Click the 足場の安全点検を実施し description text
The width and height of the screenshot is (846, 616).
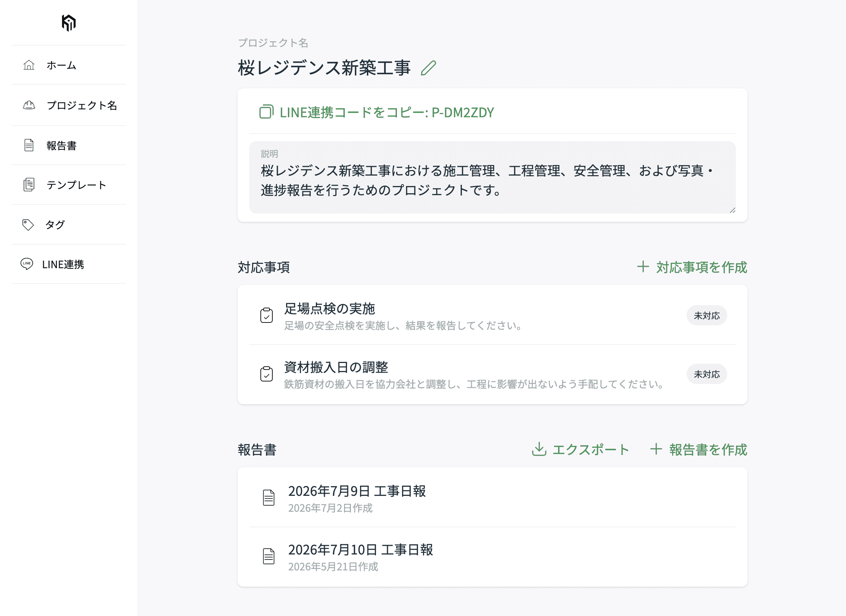click(x=403, y=325)
